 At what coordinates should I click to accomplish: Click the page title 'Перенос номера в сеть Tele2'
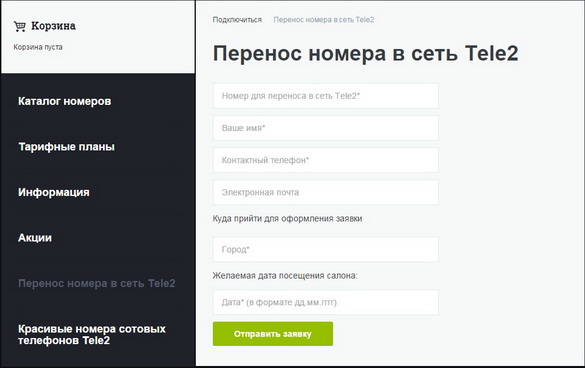[366, 53]
